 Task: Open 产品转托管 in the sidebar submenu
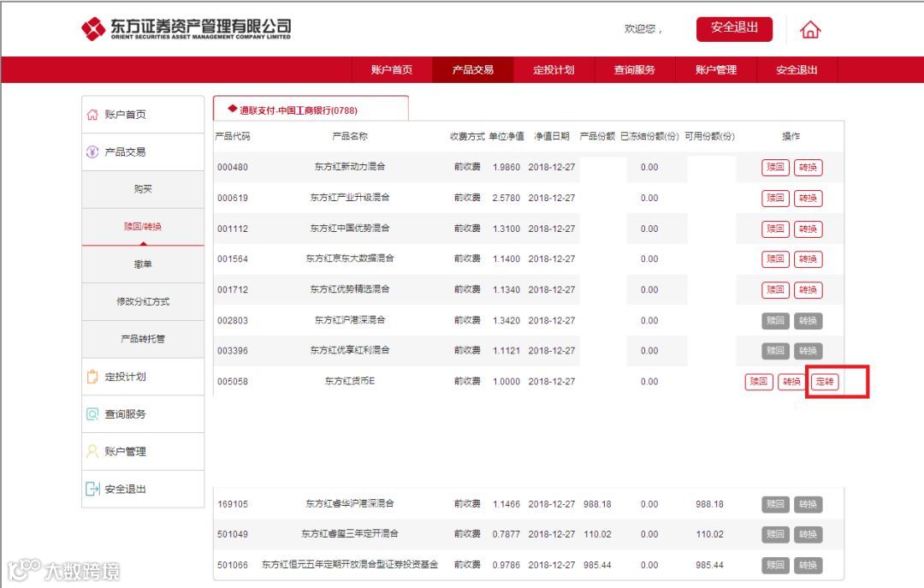[143, 339]
